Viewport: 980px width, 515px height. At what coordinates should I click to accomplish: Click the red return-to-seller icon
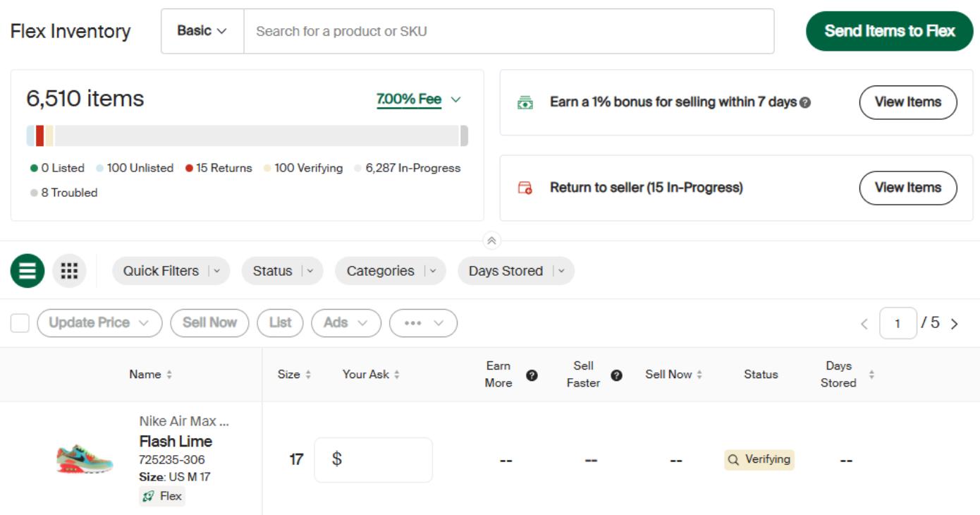click(526, 187)
